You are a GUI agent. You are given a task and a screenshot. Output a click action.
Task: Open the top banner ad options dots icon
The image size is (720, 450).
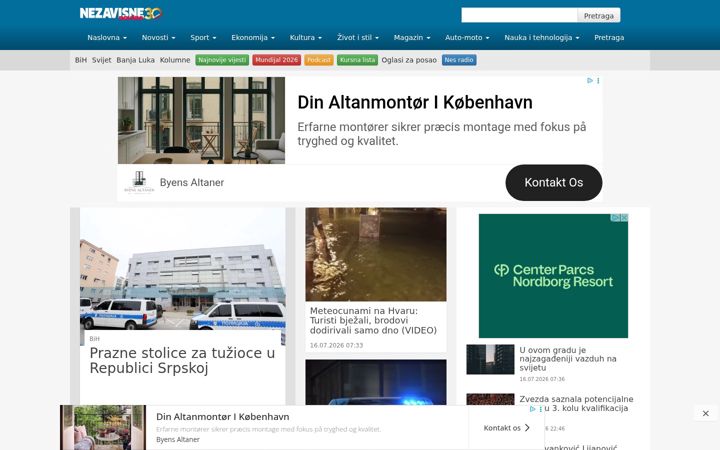coord(598,80)
